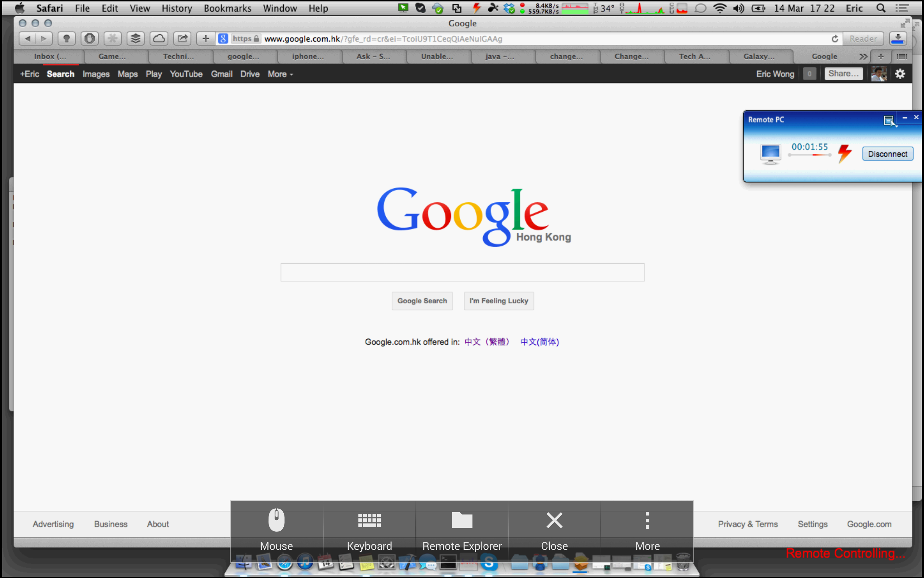Launch iTunes from the Dock
The height and width of the screenshot is (578, 924).
(305, 562)
